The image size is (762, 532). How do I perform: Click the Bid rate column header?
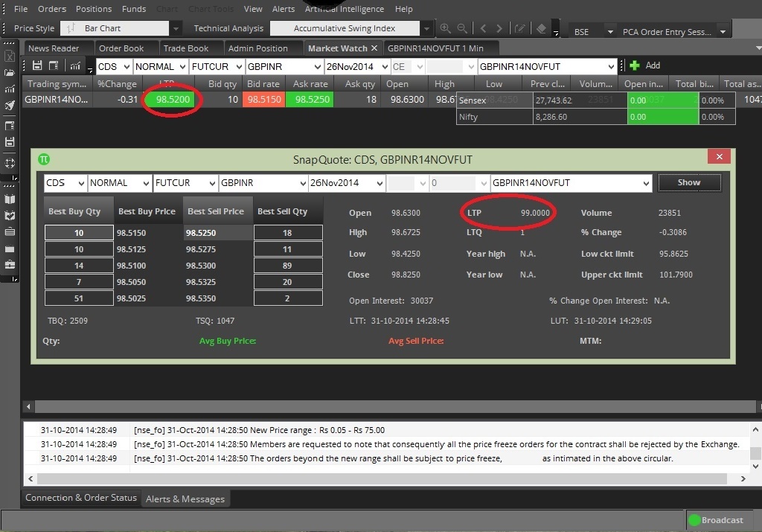(263, 84)
